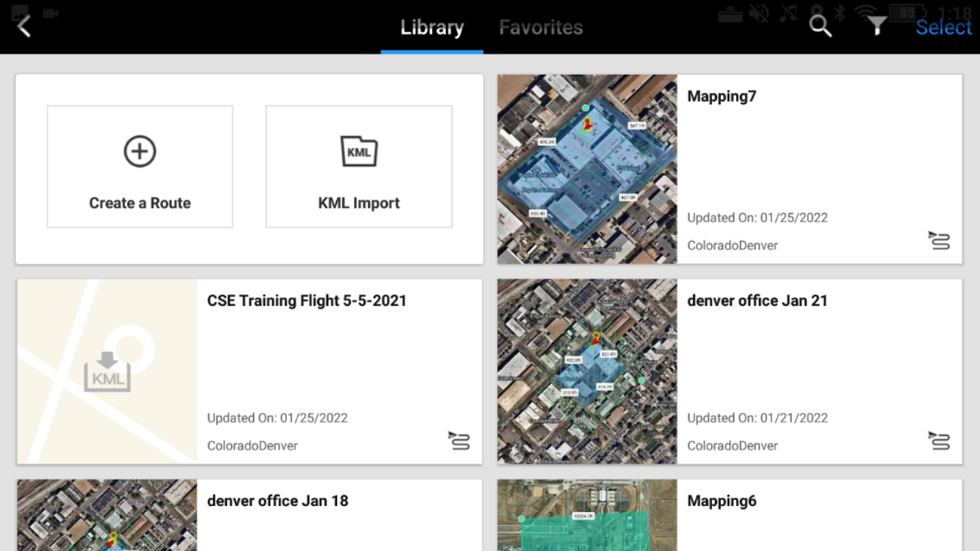Click the Create a Route plus icon

pyautogui.click(x=140, y=151)
